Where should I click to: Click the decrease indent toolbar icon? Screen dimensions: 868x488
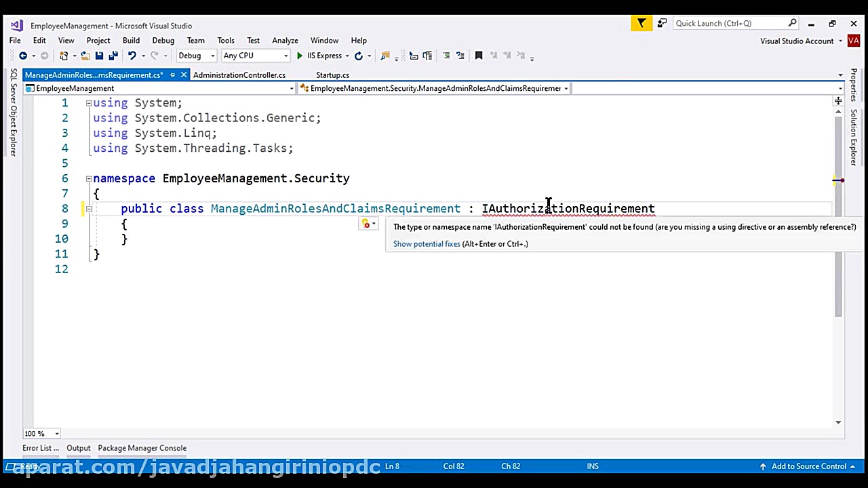point(414,56)
